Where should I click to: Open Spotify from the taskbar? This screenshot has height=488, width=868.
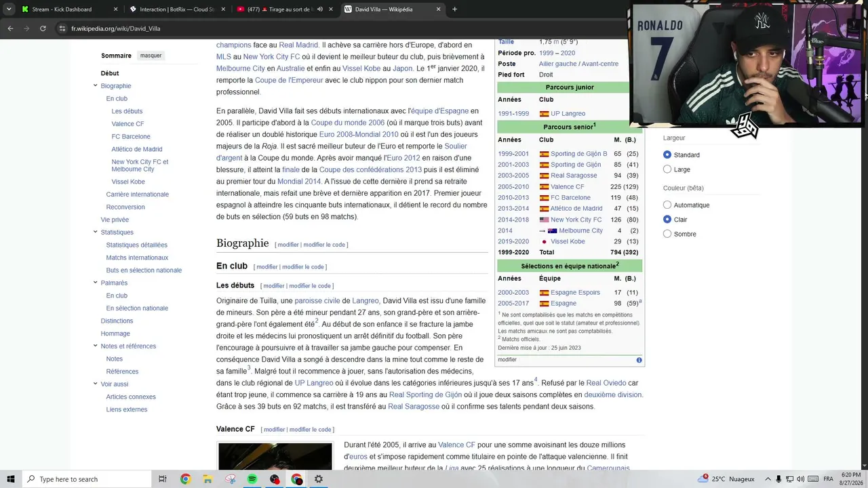click(252, 479)
